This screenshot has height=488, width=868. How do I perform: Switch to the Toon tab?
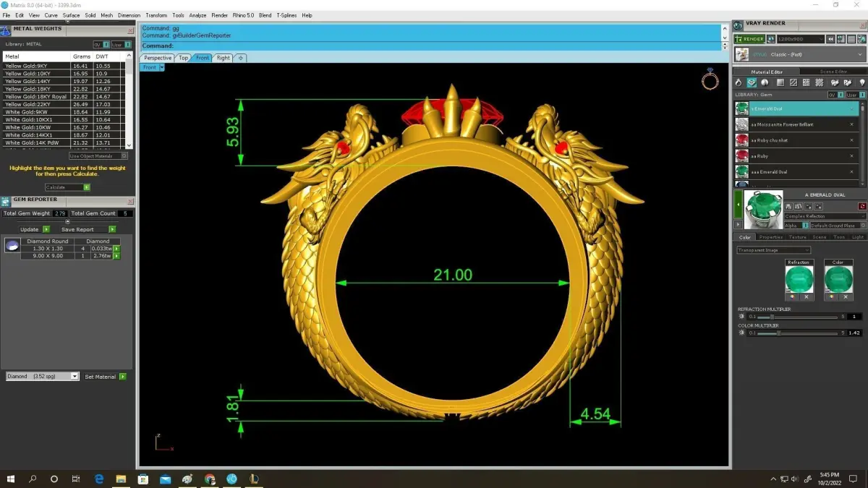click(839, 237)
